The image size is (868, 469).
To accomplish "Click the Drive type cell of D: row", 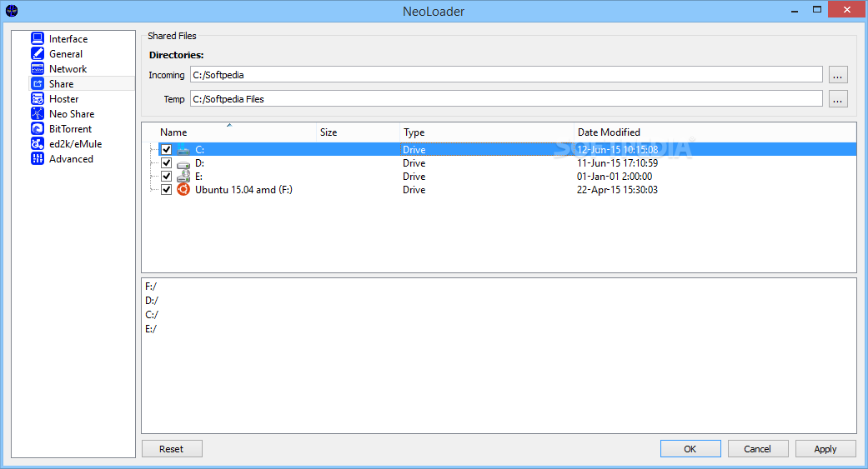I will click(x=414, y=163).
